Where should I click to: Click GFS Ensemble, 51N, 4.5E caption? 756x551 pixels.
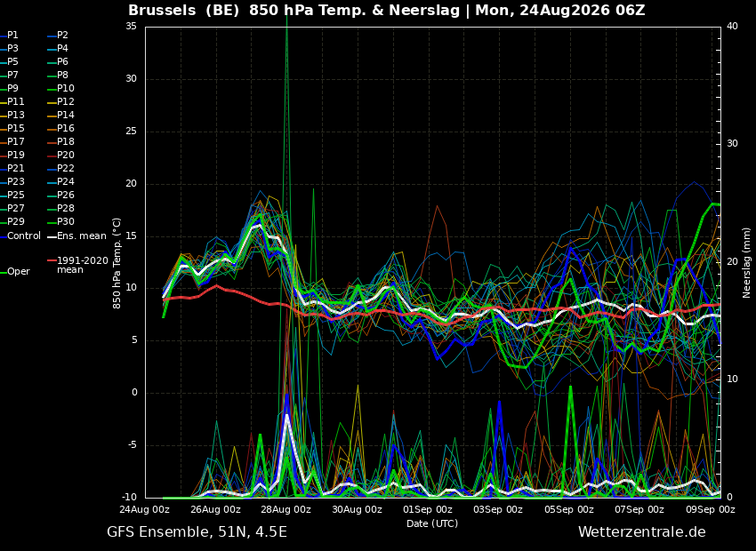[197, 532]
